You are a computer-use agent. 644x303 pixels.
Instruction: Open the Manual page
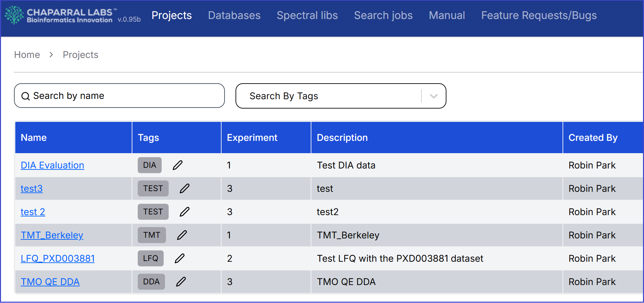pyautogui.click(x=447, y=15)
